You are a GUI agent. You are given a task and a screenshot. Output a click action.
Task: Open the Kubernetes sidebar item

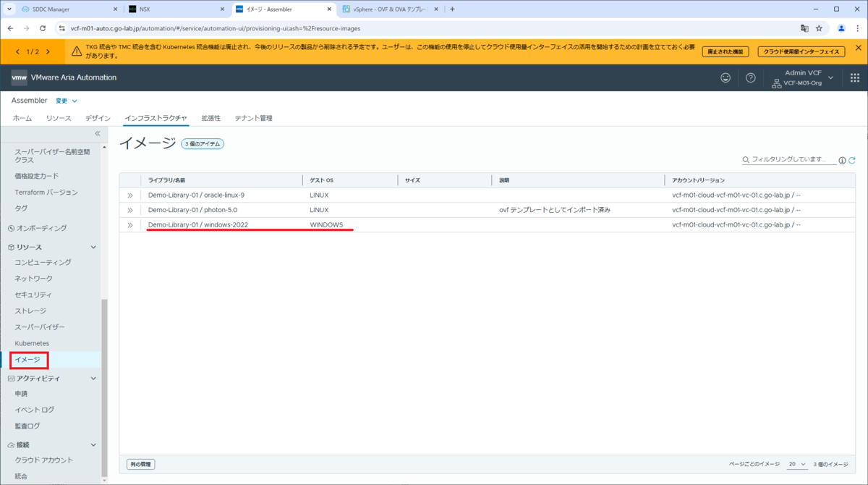point(32,342)
